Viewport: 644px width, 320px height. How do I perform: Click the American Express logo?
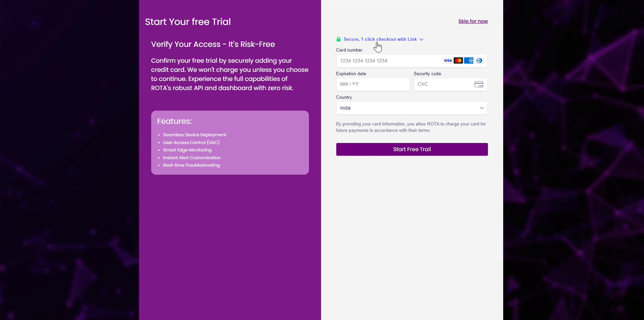pyautogui.click(x=469, y=61)
